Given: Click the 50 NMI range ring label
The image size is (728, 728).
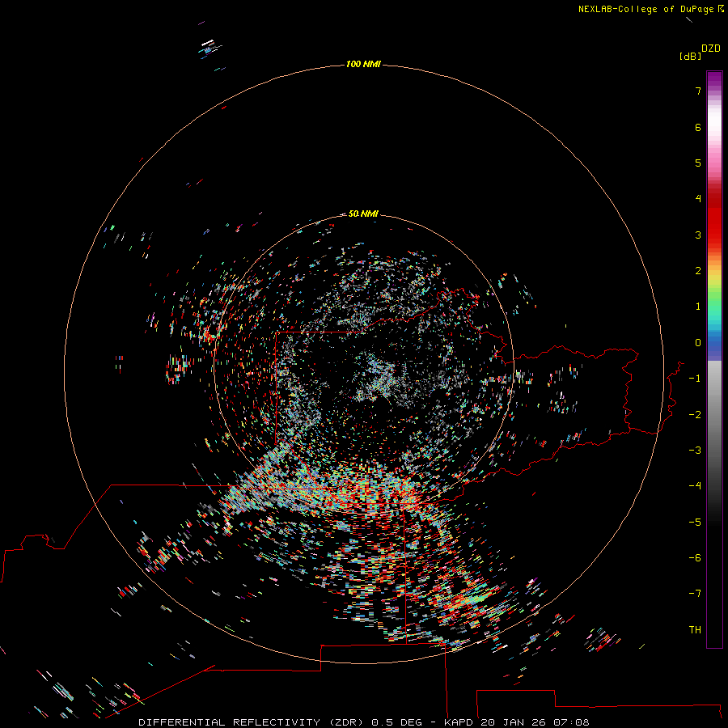Looking at the screenshot, I should tap(363, 214).
